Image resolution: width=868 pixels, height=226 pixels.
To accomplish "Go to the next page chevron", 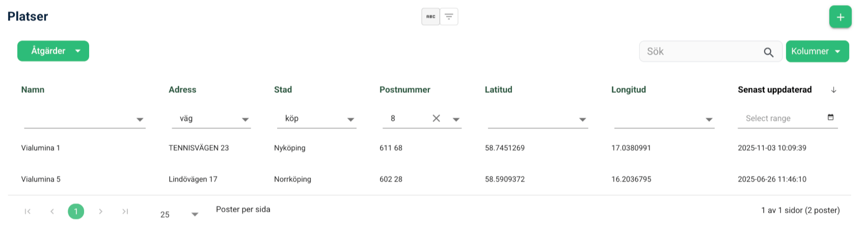I will pyautogui.click(x=101, y=211).
